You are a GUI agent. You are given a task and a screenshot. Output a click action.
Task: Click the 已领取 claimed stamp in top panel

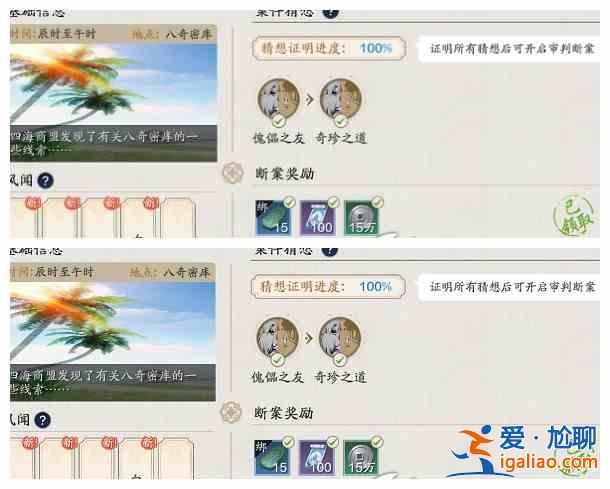point(574,217)
